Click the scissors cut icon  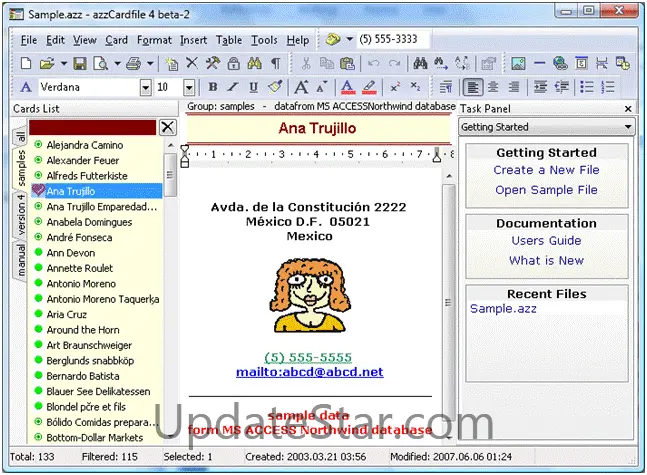[x=306, y=63]
